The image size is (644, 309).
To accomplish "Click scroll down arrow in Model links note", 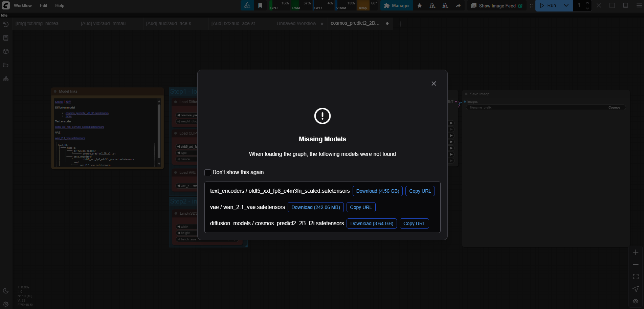I will coord(159,164).
